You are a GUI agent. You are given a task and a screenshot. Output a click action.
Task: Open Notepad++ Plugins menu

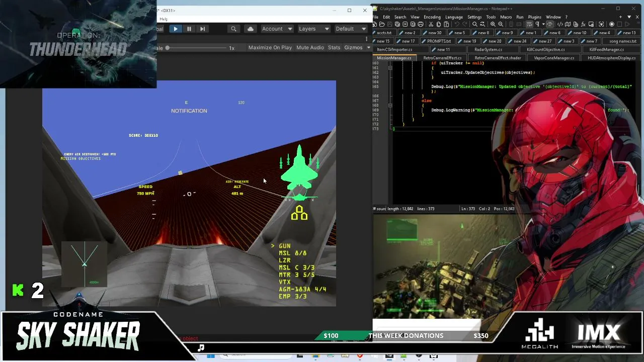click(534, 17)
